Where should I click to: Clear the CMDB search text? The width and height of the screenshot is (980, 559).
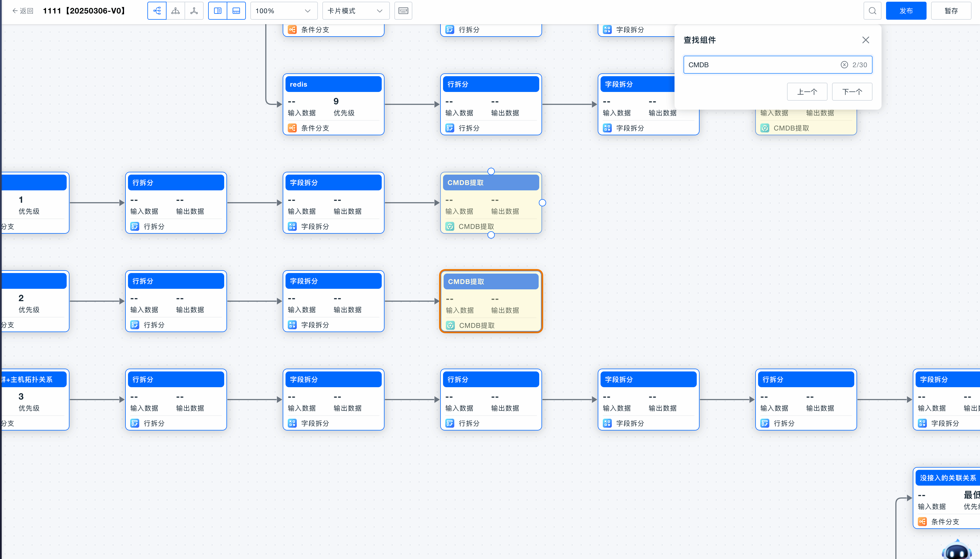(x=844, y=65)
